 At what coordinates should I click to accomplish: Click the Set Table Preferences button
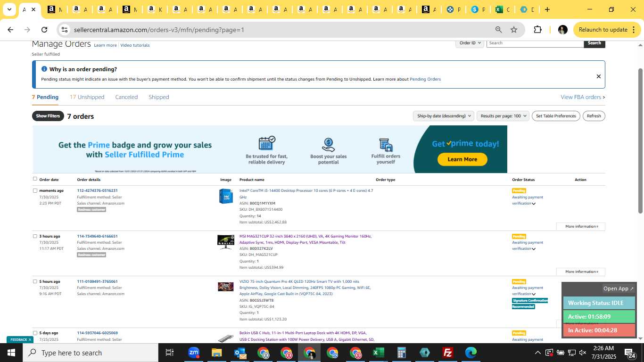(x=556, y=116)
